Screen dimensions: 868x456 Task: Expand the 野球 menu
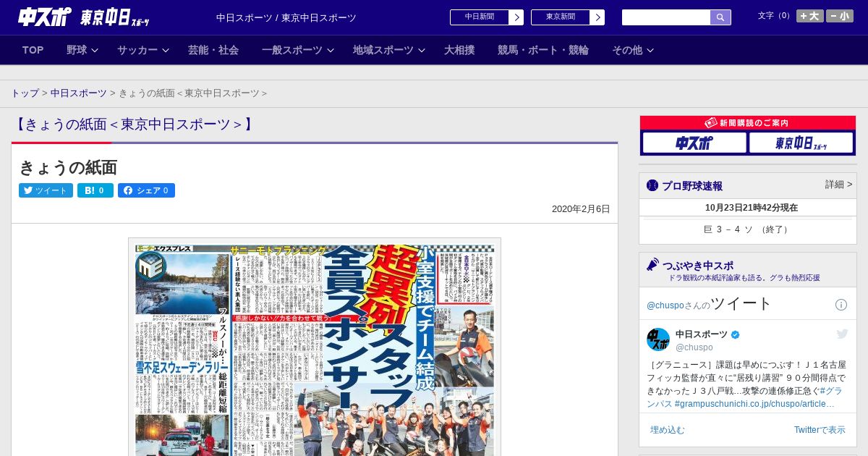(82, 50)
